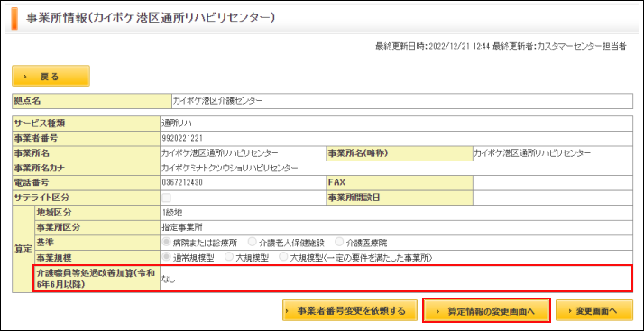Click the 最終更新日時 timestamp text
644x331 pixels.
click(432, 46)
